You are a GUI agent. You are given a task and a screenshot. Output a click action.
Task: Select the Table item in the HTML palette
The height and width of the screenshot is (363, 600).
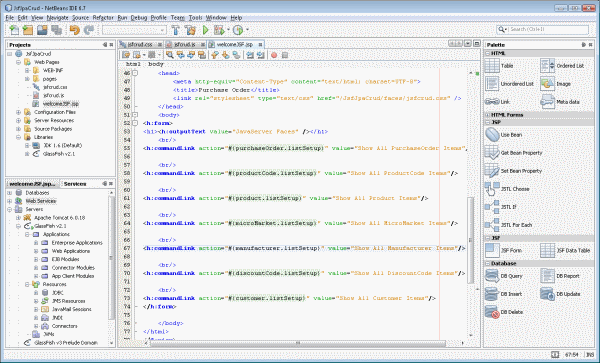pos(499,66)
